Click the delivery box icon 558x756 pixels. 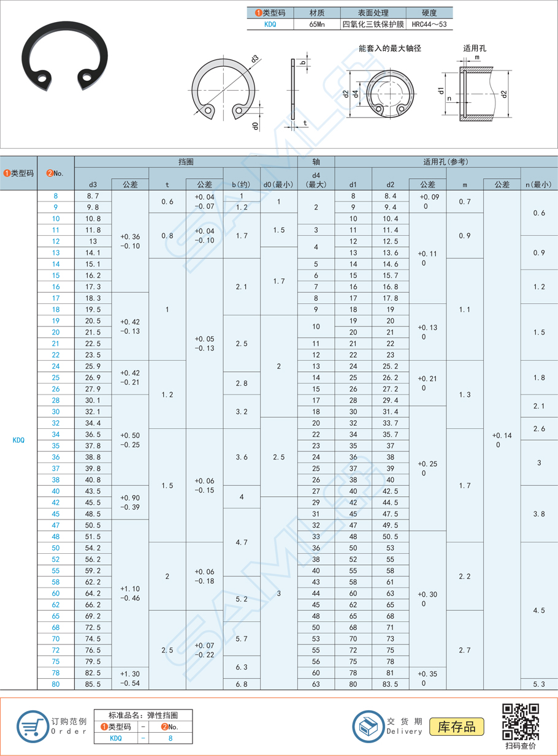(369, 727)
